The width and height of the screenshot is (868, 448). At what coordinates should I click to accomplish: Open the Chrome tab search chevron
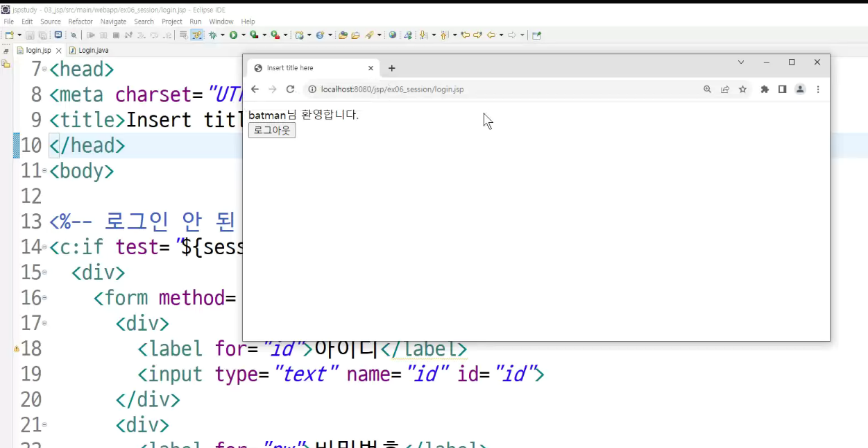tap(741, 63)
